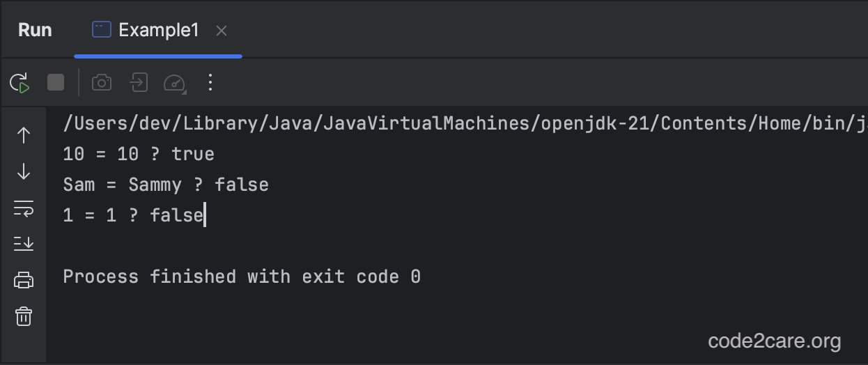The image size is (868, 365).
Task: Clear all console output with trash icon
Action: [24, 316]
